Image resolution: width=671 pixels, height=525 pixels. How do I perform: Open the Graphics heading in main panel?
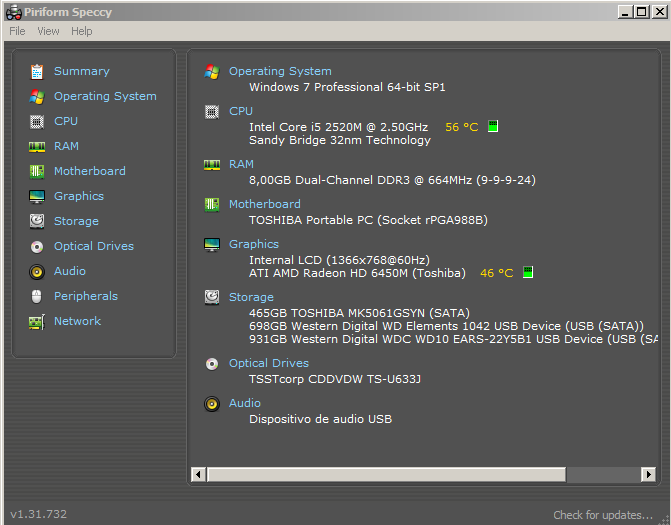tap(254, 244)
